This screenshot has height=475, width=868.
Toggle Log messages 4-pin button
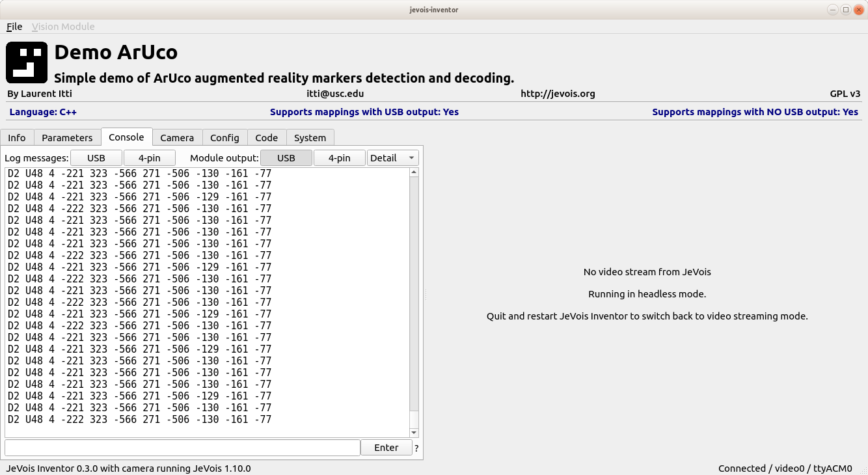(150, 158)
